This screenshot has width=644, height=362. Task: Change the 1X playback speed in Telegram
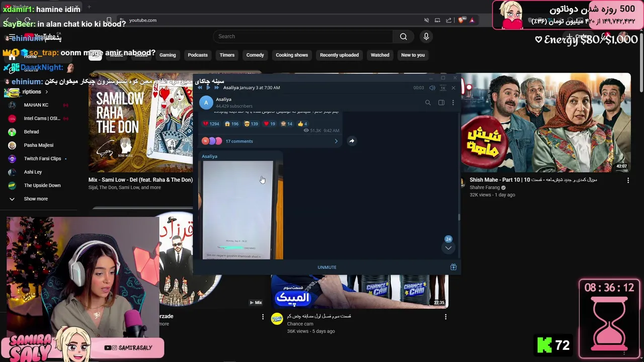[x=443, y=88]
